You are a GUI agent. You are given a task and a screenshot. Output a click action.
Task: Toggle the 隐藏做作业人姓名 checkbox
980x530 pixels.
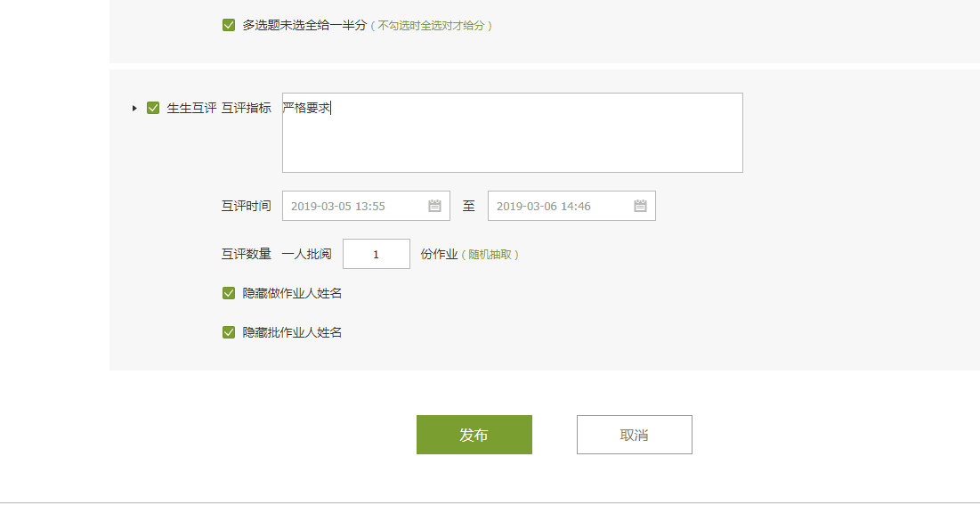coord(229,293)
